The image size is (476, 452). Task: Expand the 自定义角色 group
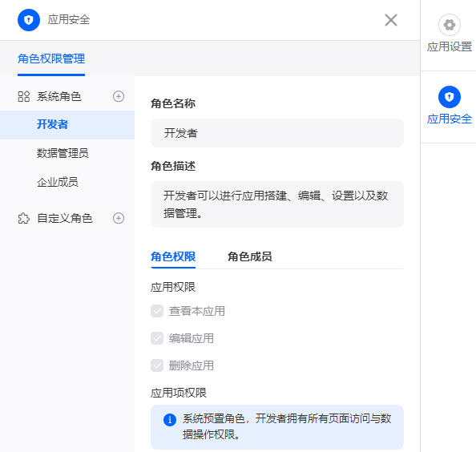click(65, 218)
